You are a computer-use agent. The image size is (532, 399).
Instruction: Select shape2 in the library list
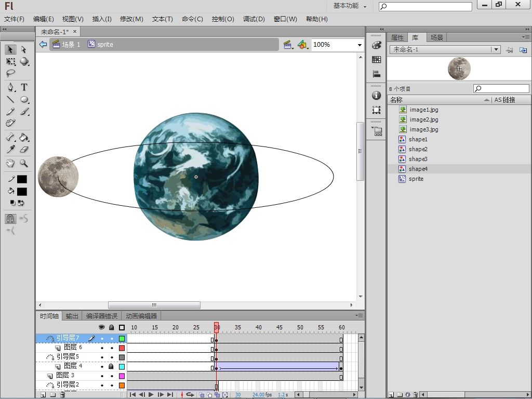(418, 149)
